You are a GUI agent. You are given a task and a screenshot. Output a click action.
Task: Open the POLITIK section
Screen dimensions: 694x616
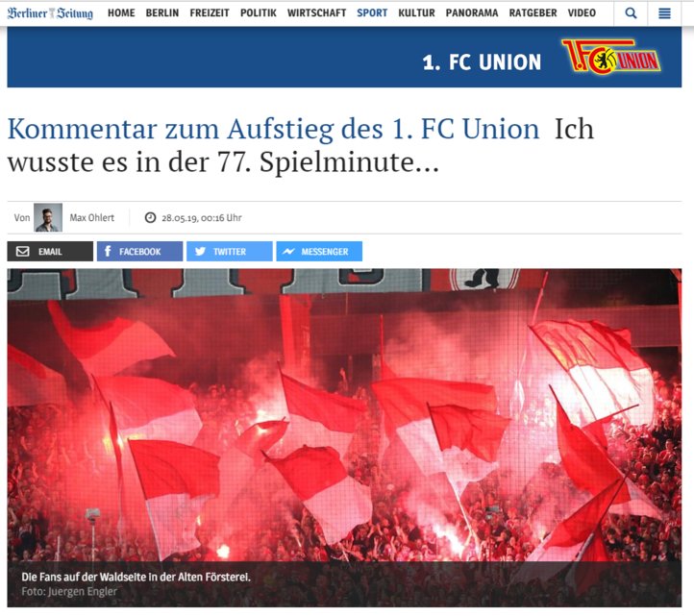(258, 13)
